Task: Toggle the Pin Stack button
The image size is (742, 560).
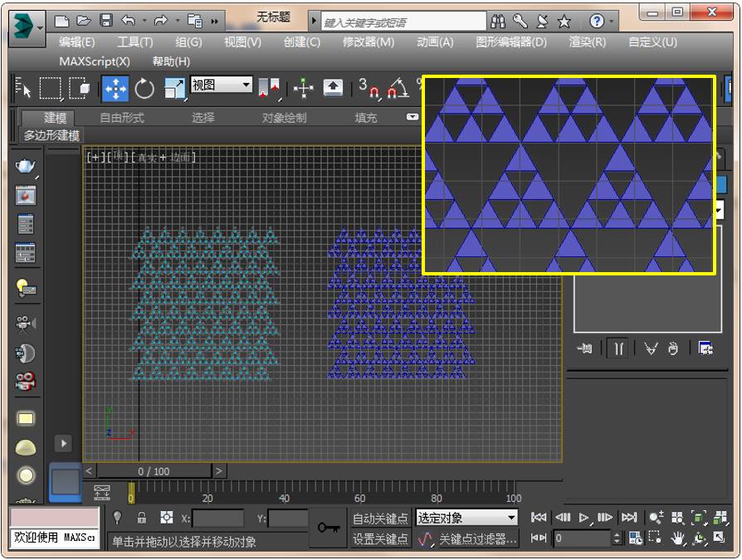Action: 585,349
